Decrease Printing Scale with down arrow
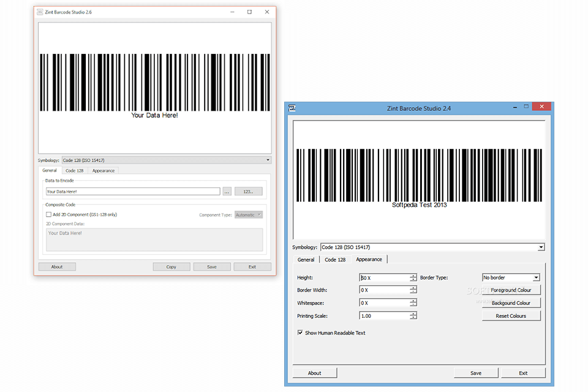 [413, 318]
